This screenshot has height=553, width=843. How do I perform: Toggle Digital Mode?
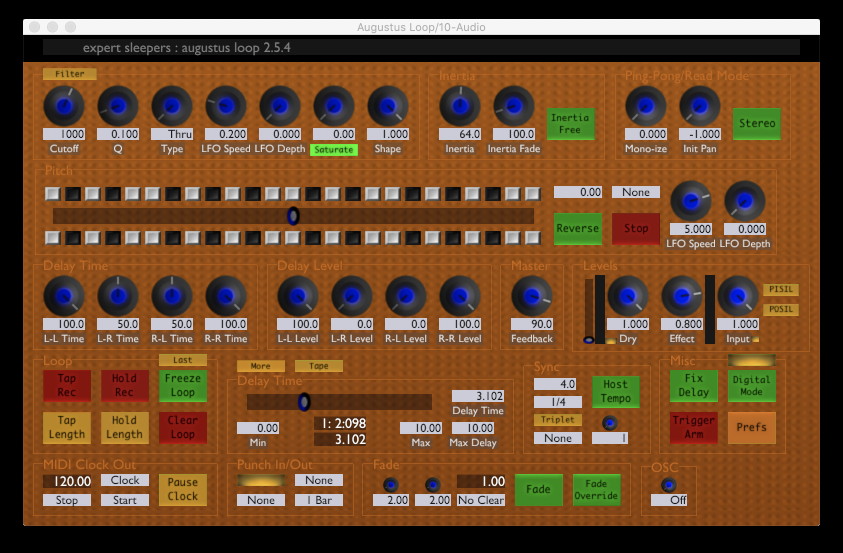(x=751, y=385)
